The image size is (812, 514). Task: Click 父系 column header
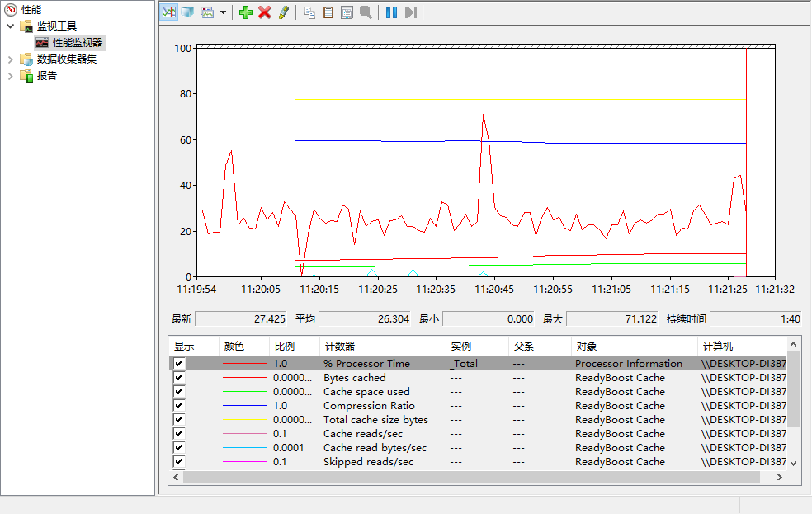541,346
